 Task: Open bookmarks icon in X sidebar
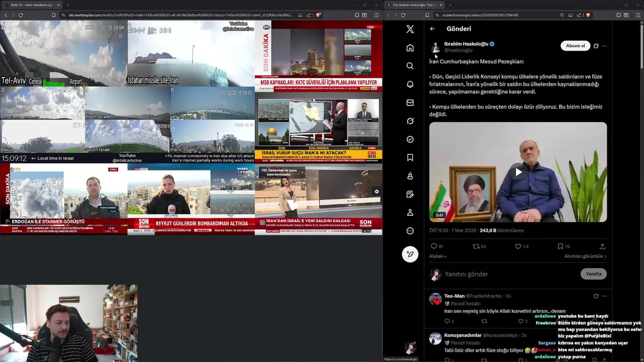coord(410,158)
